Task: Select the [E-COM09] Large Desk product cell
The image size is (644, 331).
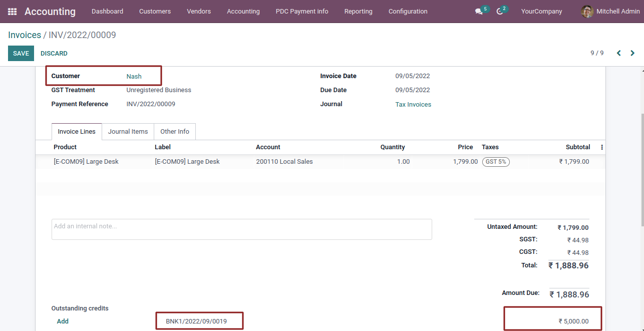Action: pyautogui.click(x=86, y=162)
